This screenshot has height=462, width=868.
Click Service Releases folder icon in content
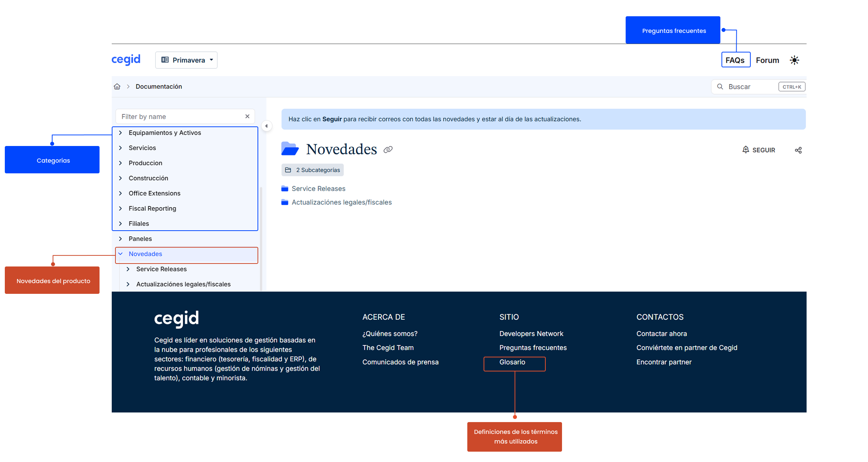point(285,188)
